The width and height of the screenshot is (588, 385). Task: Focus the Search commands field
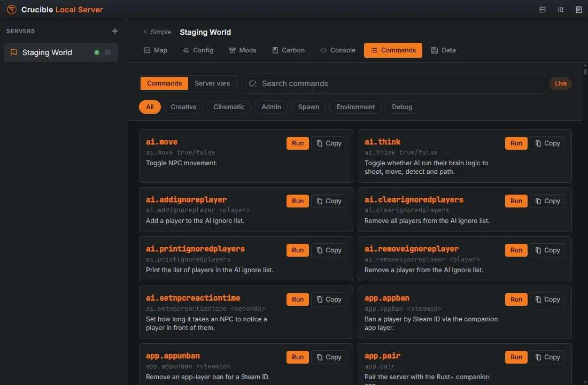(393, 83)
